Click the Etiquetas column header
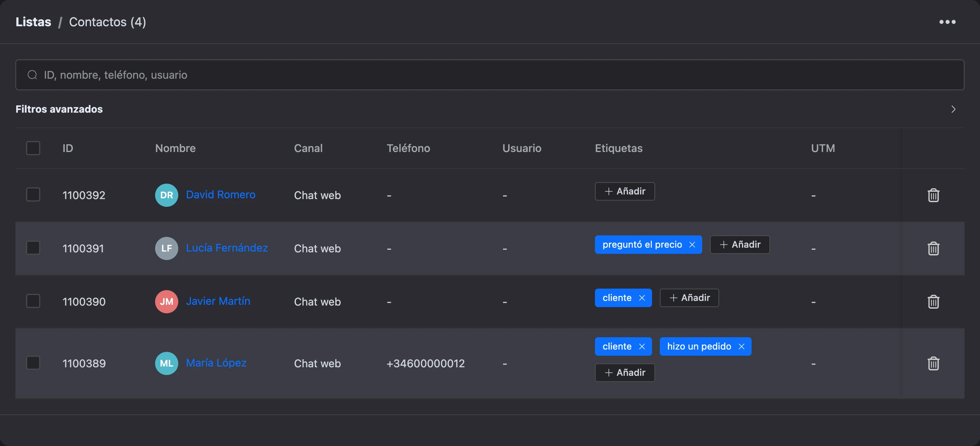The image size is (980, 446). [x=618, y=148]
